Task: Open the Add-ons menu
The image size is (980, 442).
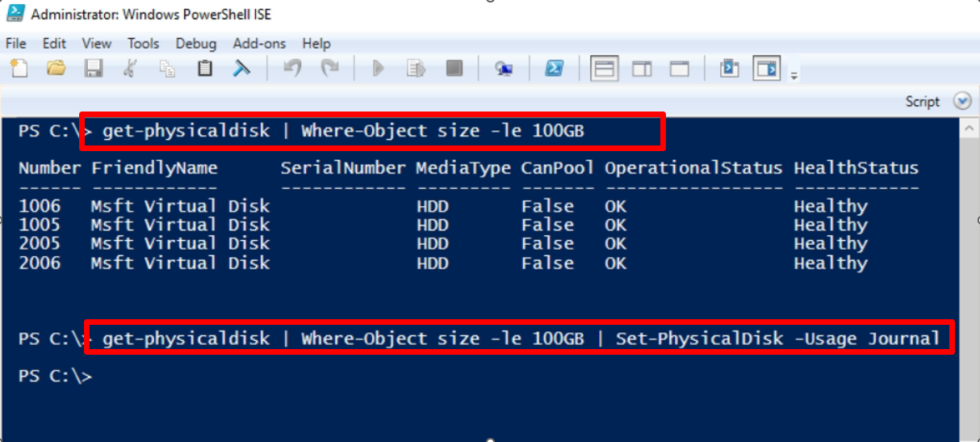Action: coord(260,44)
